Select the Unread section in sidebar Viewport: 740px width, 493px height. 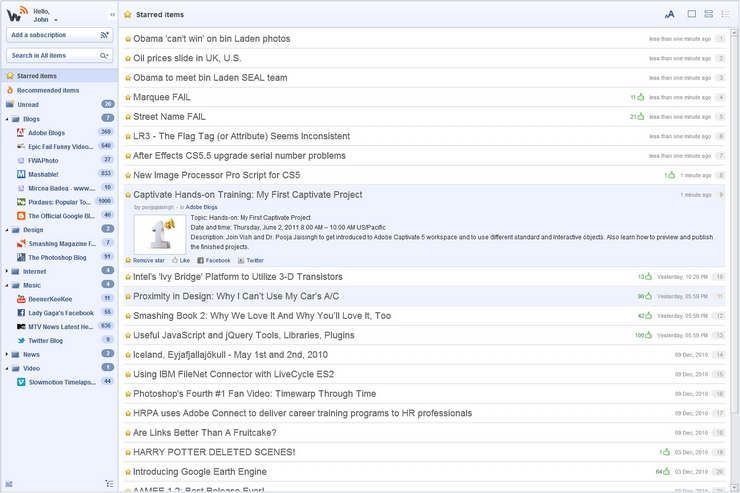(28, 104)
